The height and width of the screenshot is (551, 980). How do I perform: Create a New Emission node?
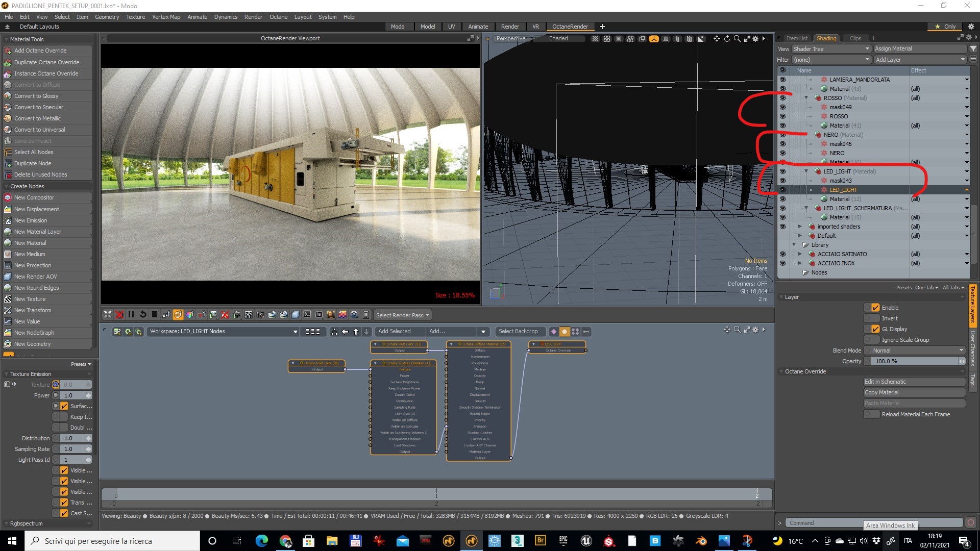[x=31, y=220]
